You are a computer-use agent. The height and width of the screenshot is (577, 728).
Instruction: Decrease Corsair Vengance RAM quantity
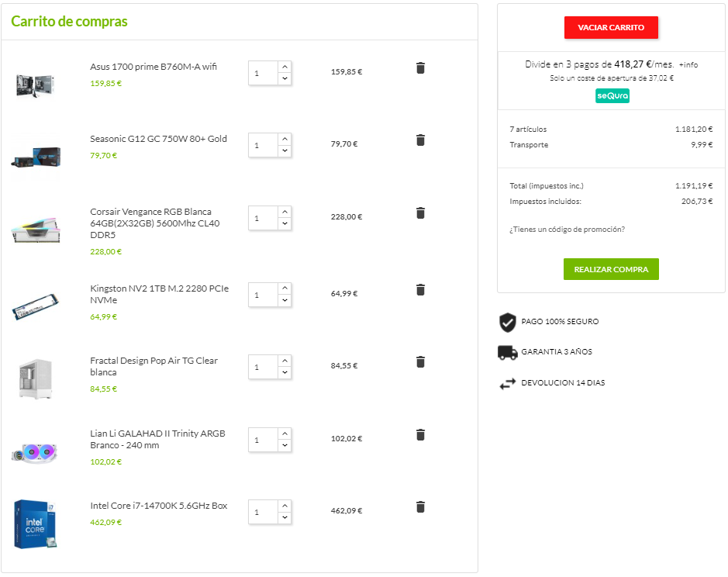[x=285, y=223]
